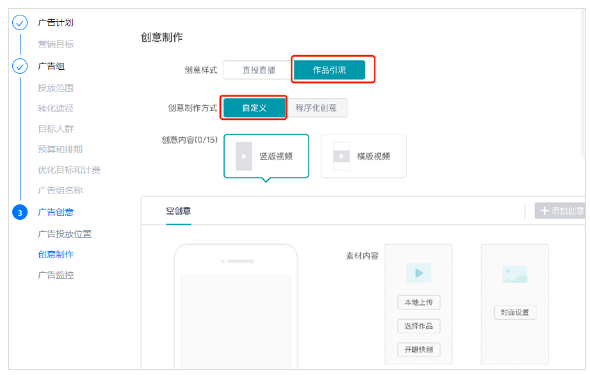Jump to 创意制作 in sidebar

coord(56,255)
